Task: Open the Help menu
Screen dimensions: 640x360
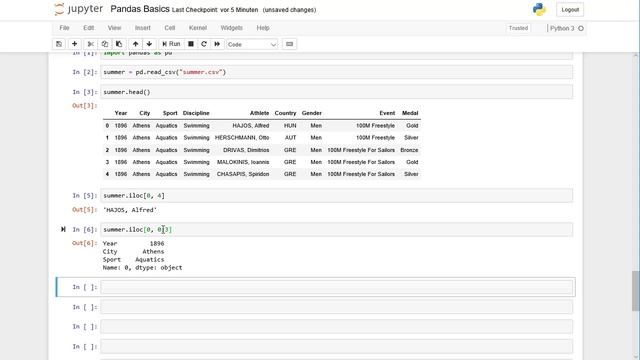Action: [263, 28]
